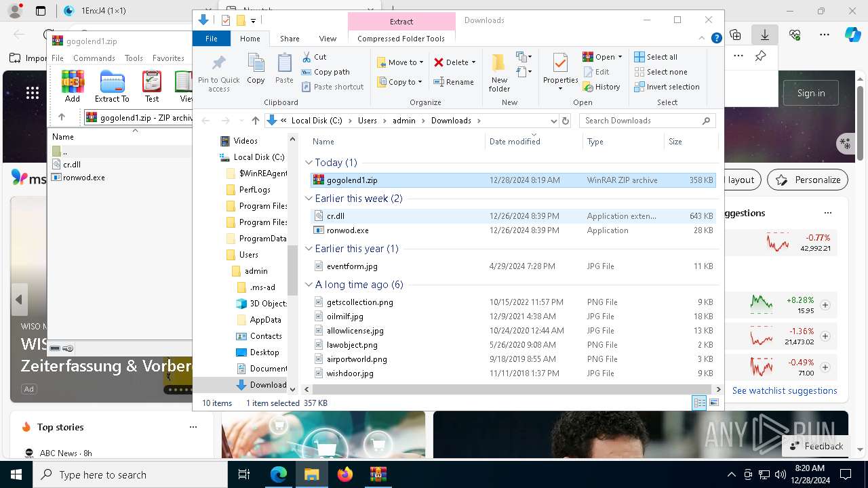This screenshot has width=868, height=488.
Task: Collapse Earlier this week group
Action: (x=309, y=199)
